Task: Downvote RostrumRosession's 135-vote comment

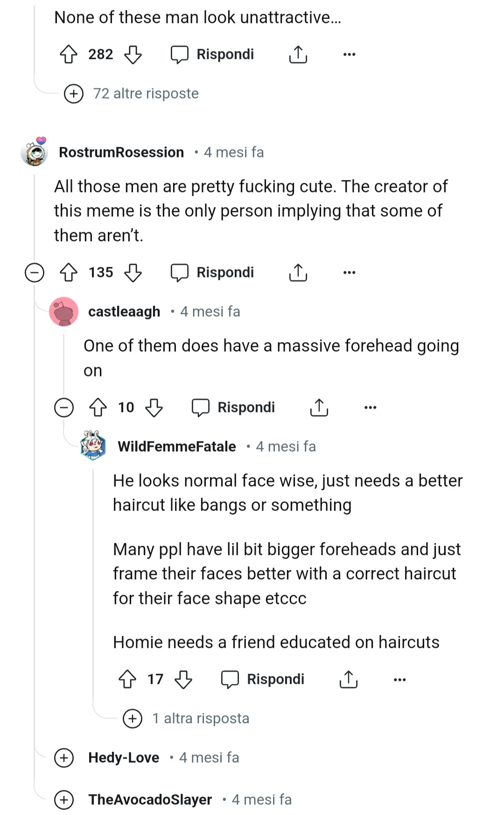Action: (x=133, y=272)
